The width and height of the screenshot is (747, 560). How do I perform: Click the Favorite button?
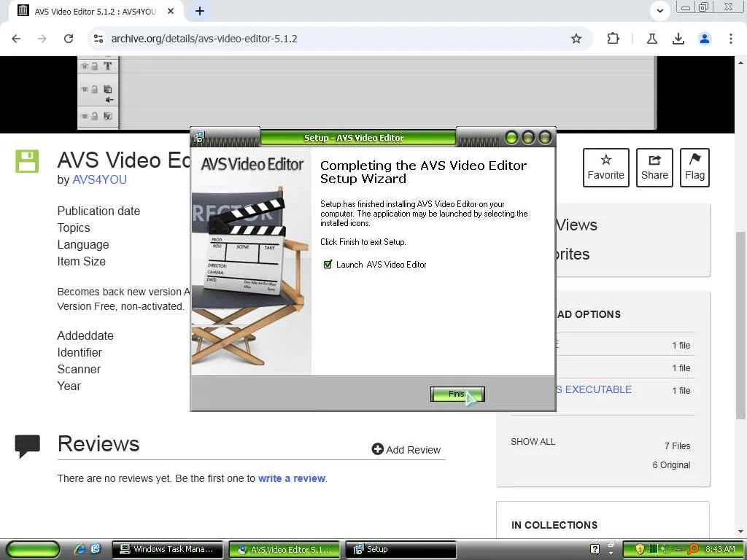605,168
